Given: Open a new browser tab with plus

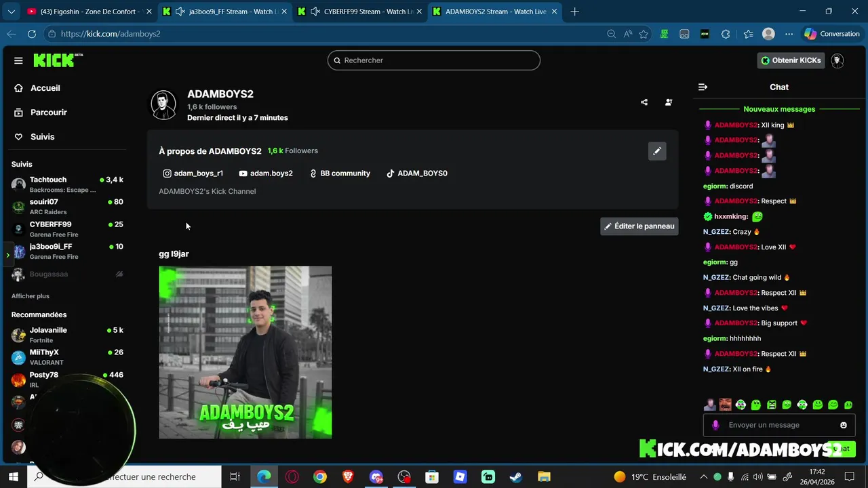Looking at the screenshot, I should [575, 12].
